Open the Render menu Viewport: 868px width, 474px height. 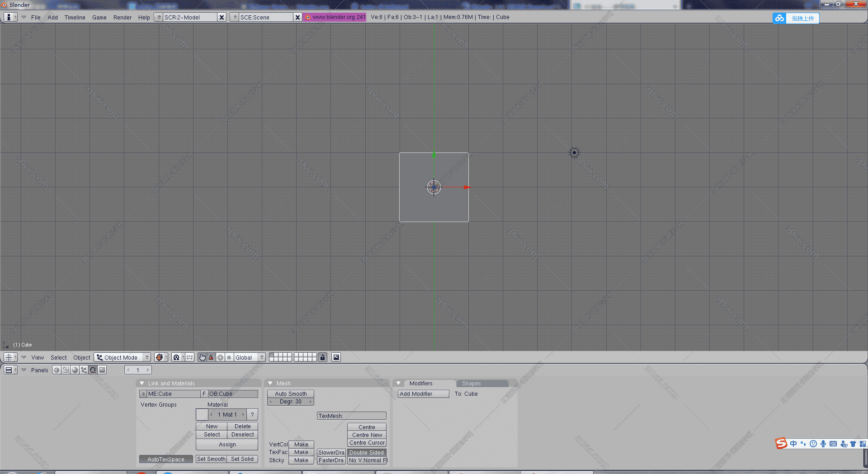pos(122,17)
